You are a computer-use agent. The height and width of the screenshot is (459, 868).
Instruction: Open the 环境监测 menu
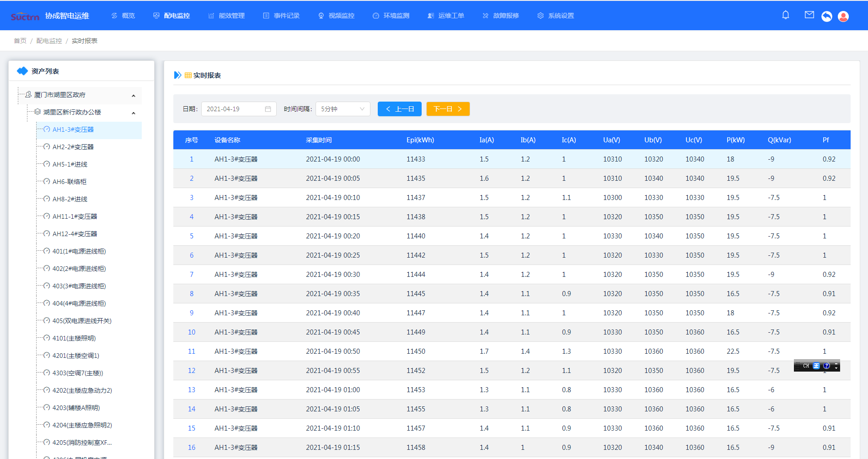[x=391, y=16]
